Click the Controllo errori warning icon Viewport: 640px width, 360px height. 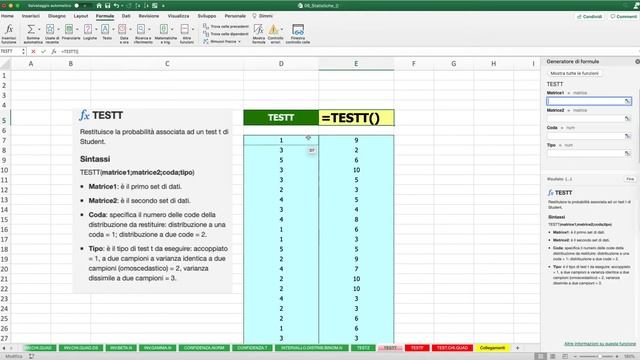(x=273, y=29)
